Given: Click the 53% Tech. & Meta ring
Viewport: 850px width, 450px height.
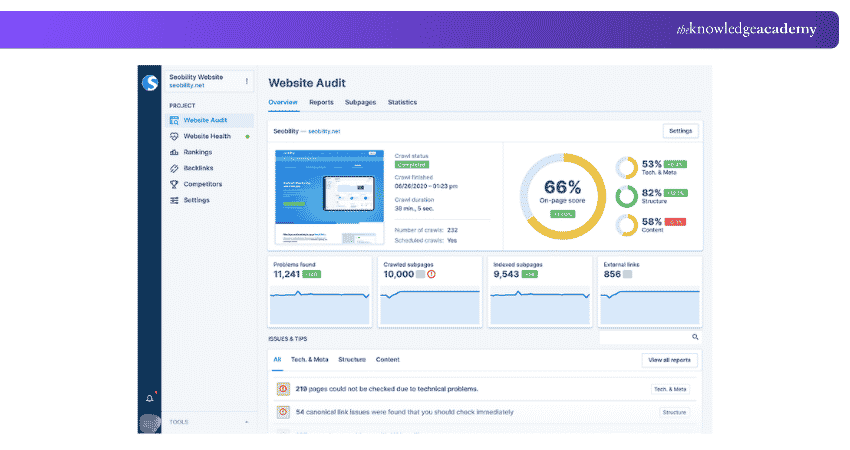Looking at the screenshot, I should click(627, 168).
